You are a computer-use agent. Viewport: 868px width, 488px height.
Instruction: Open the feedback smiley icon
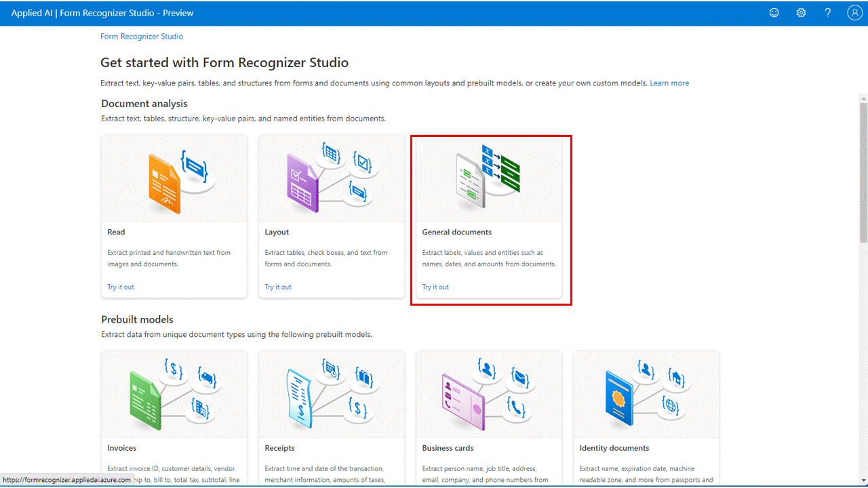(774, 12)
